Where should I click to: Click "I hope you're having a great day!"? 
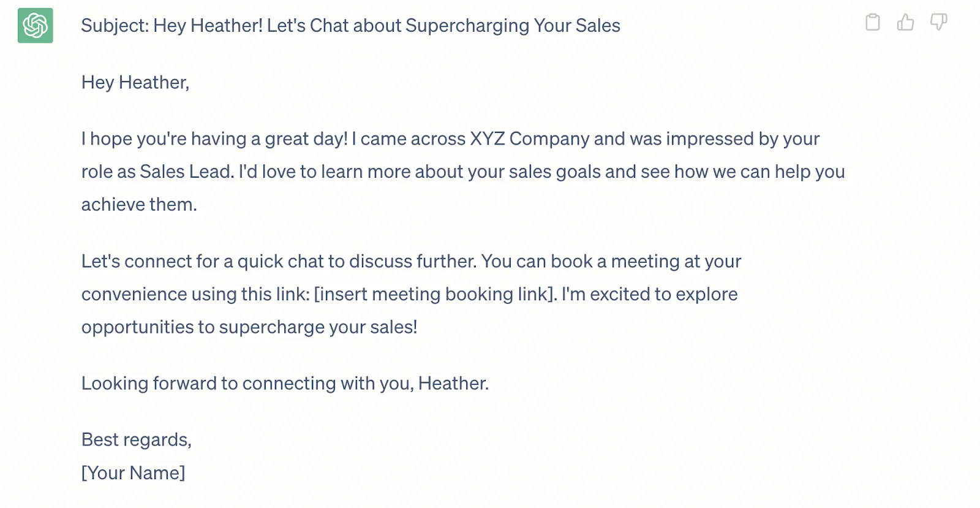(x=214, y=139)
